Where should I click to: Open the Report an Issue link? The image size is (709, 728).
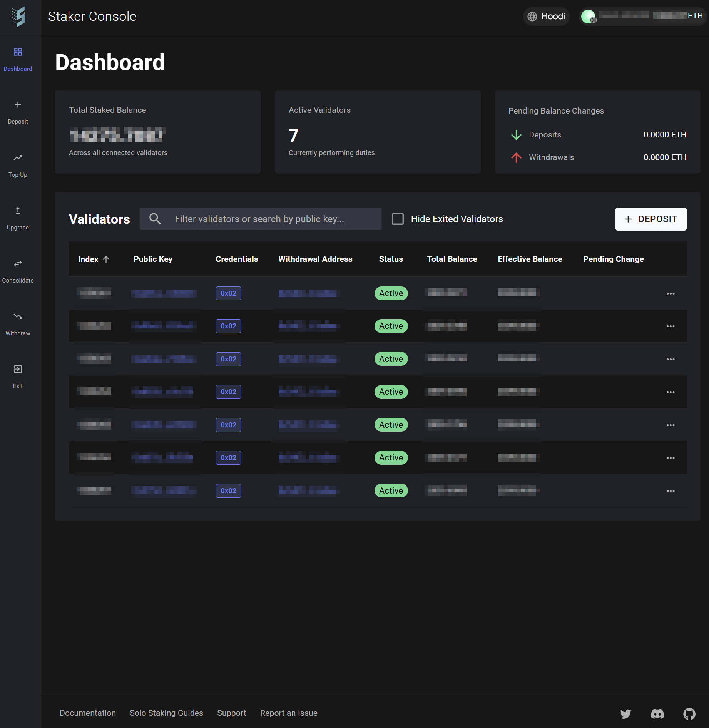(x=289, y=713)
